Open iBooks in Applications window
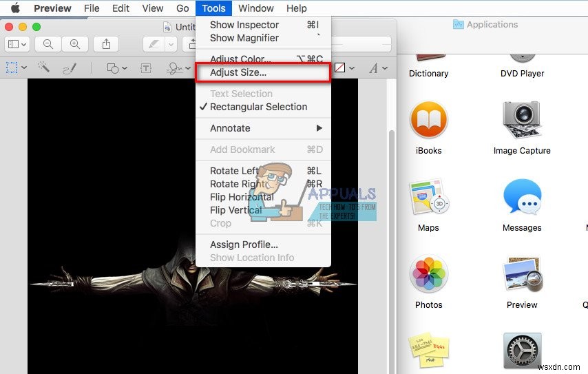The height and width of the screenshot is (374, 588). 429,120
